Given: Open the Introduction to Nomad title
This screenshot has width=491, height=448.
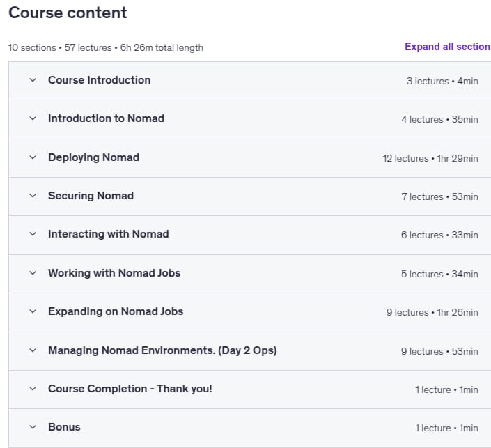Looking at the screenshot, I should 106,118.
